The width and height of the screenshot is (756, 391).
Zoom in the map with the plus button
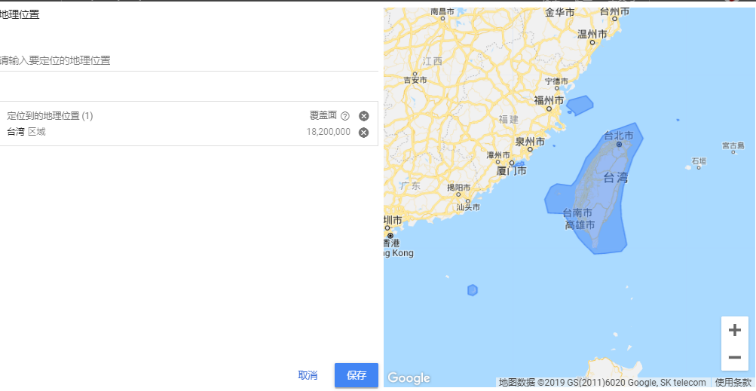734,330
